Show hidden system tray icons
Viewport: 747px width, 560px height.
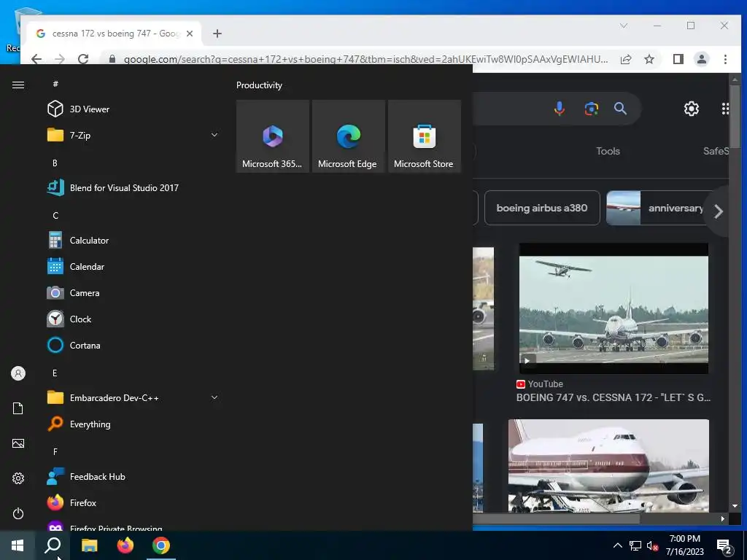617,545
